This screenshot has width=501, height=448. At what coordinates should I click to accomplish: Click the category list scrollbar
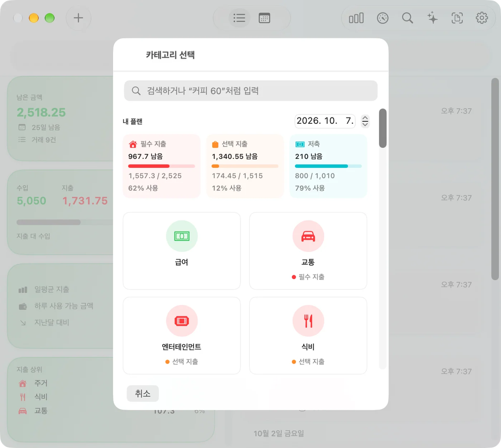pyautogui.click(x=383, y=128)
